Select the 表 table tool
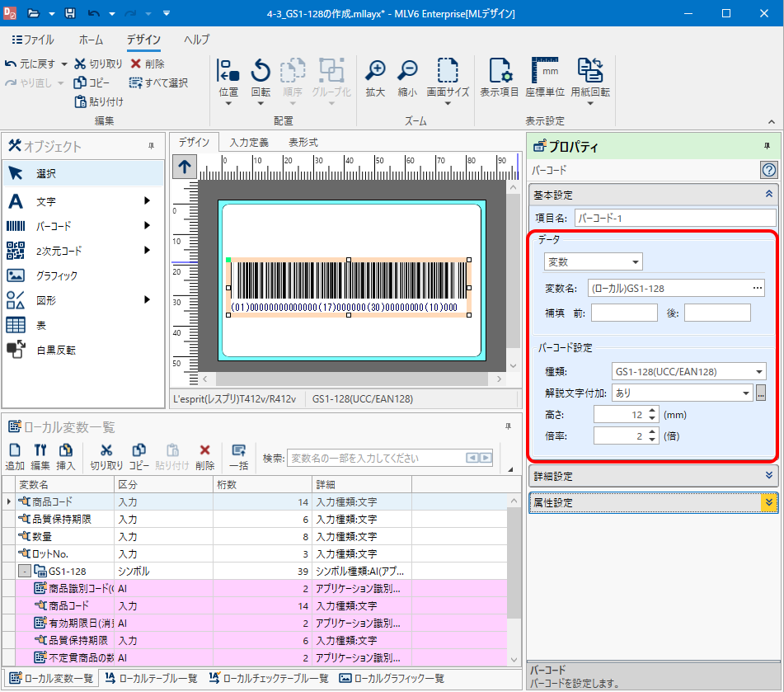This screenshot has width=784, height=692. tap(83, 325)
